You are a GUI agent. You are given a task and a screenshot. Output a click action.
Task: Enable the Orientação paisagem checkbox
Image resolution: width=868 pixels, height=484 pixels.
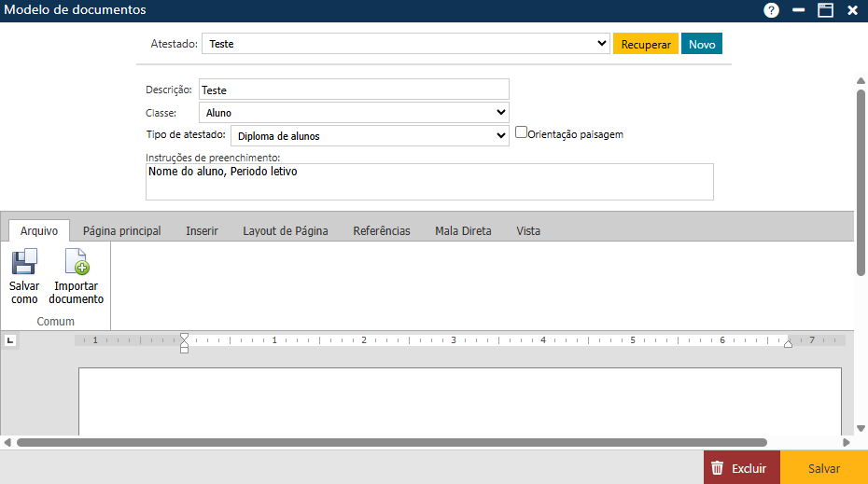coord(522,133)
